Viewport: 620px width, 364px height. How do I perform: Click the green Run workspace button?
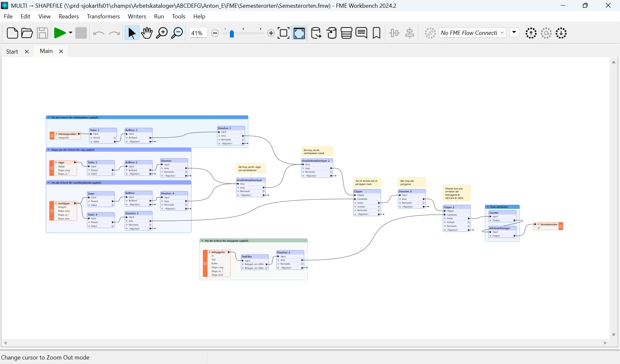(60, 33)
